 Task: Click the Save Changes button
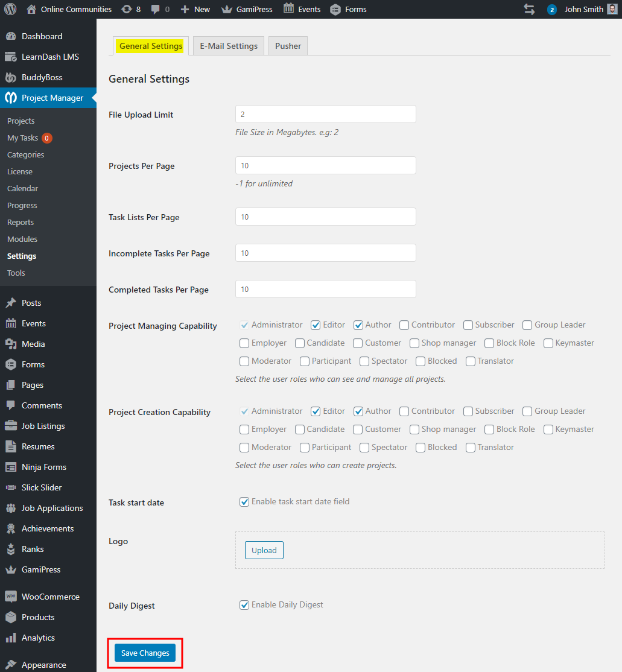(x=144, y=653)
